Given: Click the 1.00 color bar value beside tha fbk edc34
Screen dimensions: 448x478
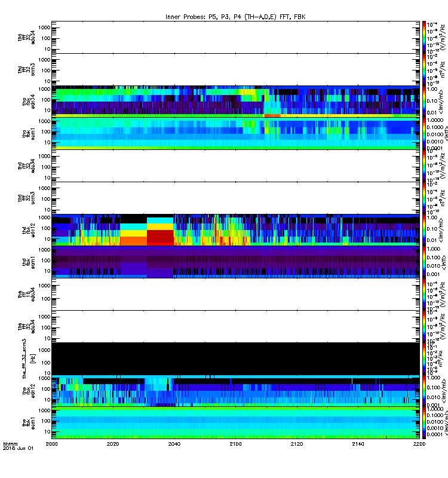Looking at the screenshot, I should (x=432, y=89).
